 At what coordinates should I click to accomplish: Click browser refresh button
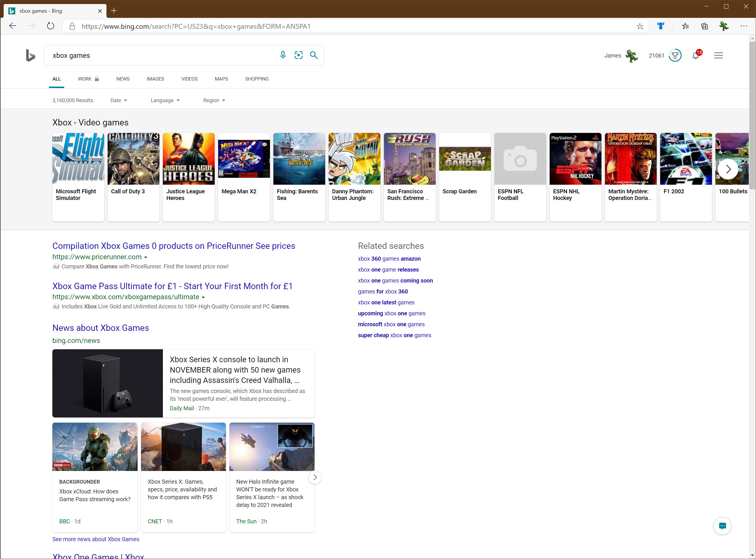click(x=50, y=26)
